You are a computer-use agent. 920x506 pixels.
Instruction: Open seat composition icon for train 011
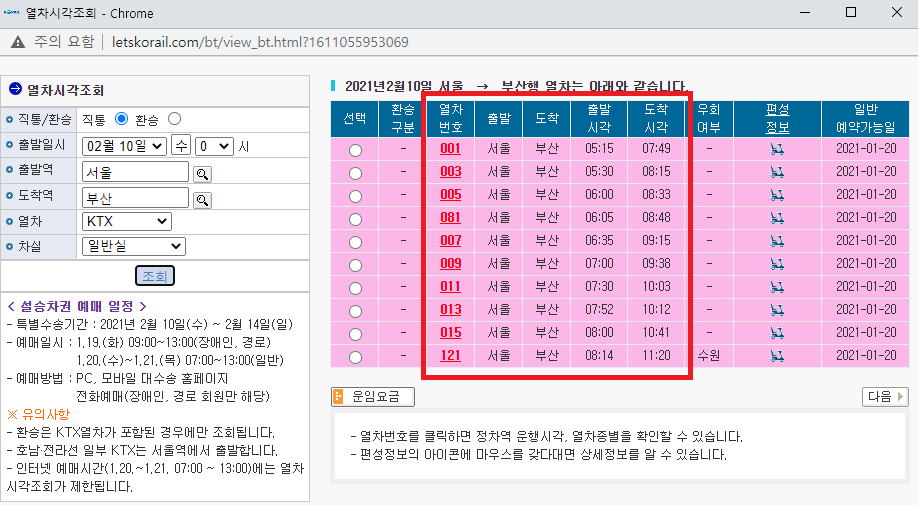click(777, 288)
